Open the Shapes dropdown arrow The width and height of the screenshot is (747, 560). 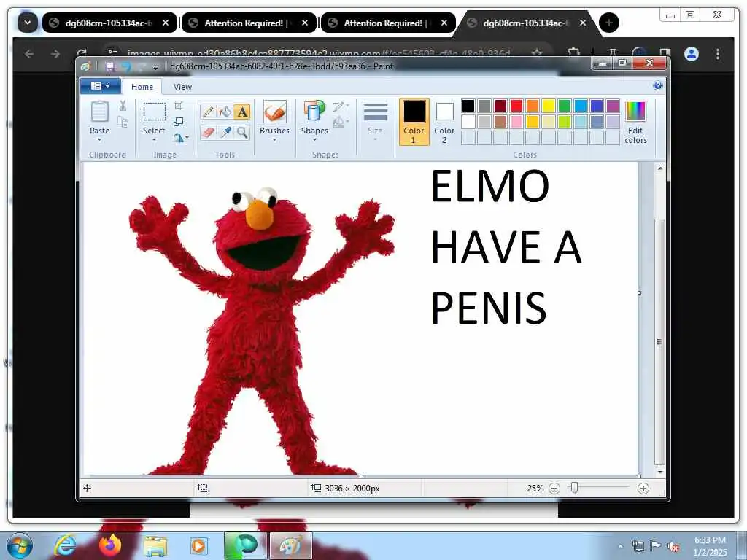(x=314, y=140)
